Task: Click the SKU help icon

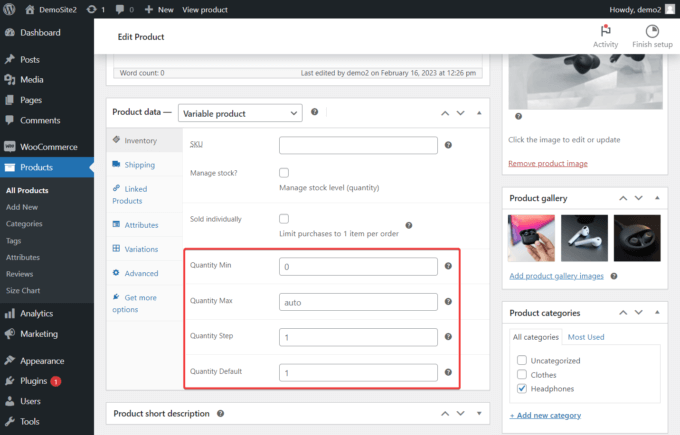Action: [x=448, y=145]
